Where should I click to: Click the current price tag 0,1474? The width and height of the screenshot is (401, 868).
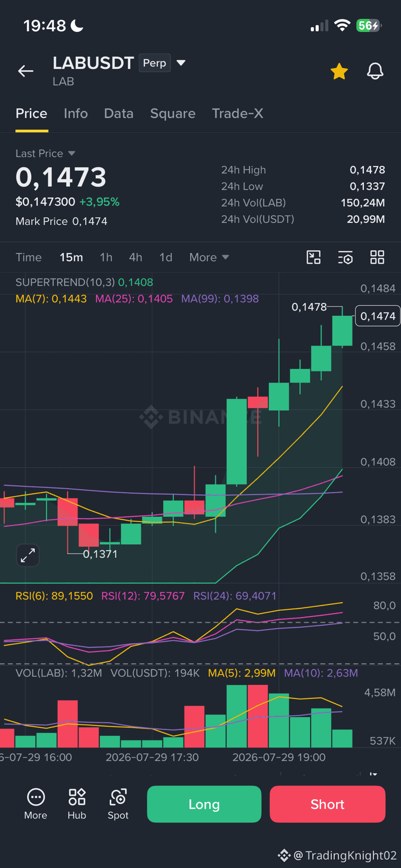[x=378, y=316]
